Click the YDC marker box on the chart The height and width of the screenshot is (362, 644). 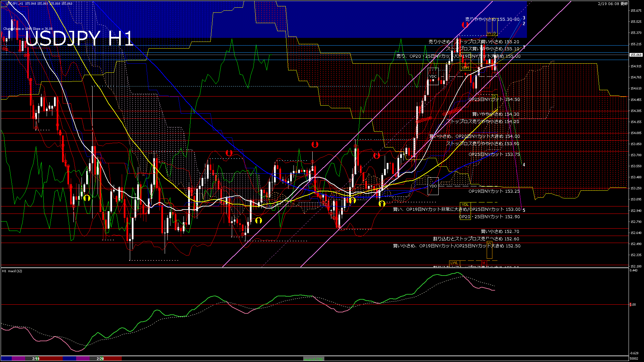pos(433,77)
